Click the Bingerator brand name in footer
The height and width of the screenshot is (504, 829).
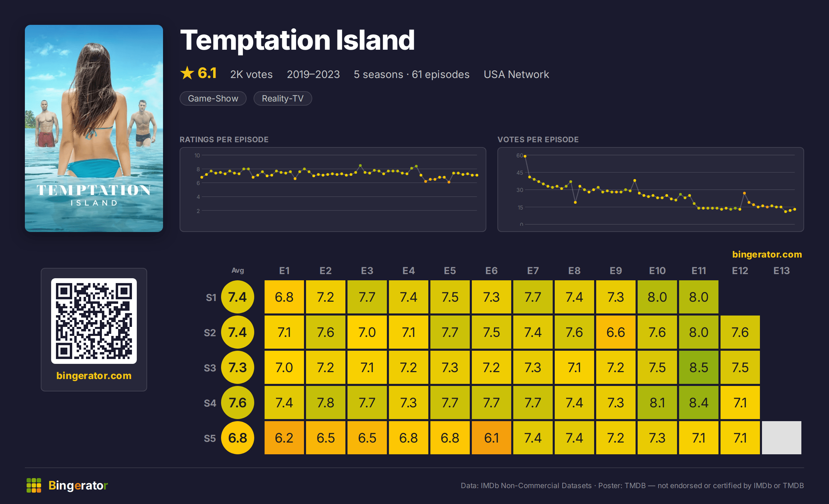78,485
